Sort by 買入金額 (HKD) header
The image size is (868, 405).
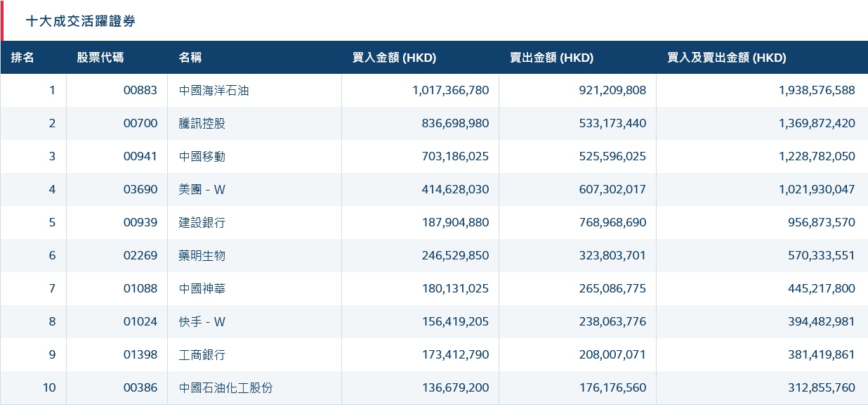tap(394, 58)
